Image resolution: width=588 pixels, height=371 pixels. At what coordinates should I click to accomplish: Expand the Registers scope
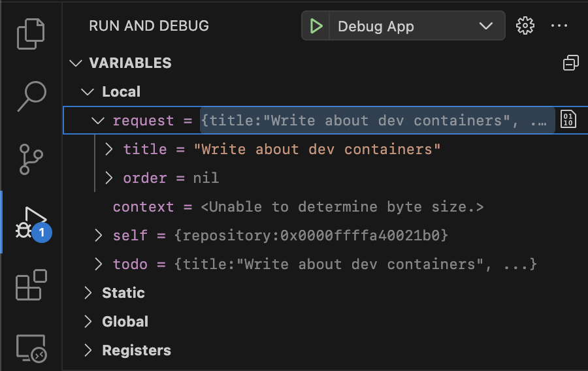tap(88, 350)
